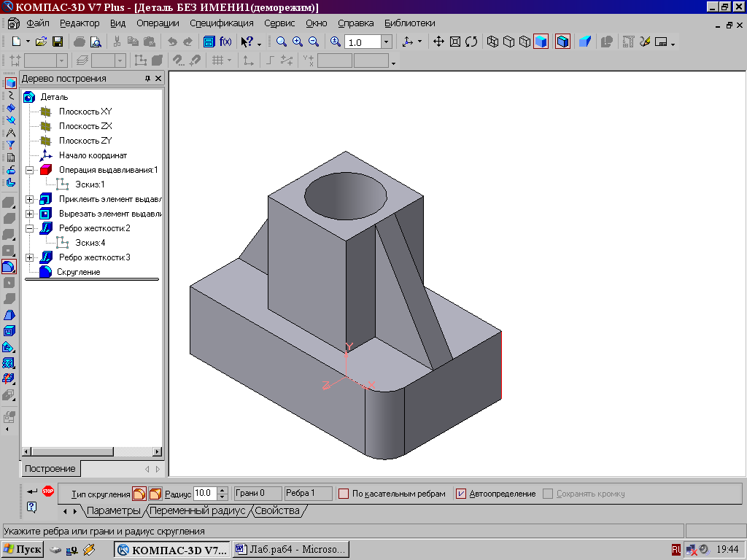Switch to the Переменный радиус tab
747x560 pixels.
(197, 510)
